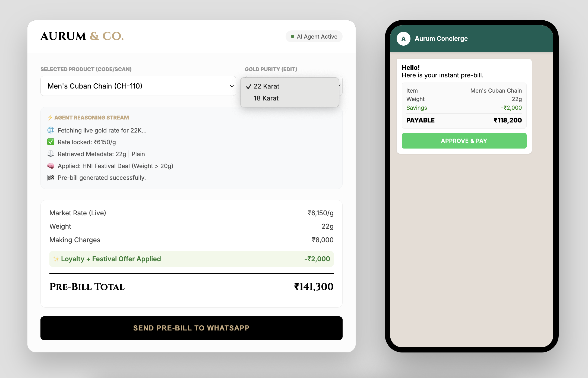This screenshot has width=588, height=378.
Task: Click the green AI Agent Active status dot
Action: point(292,37)
